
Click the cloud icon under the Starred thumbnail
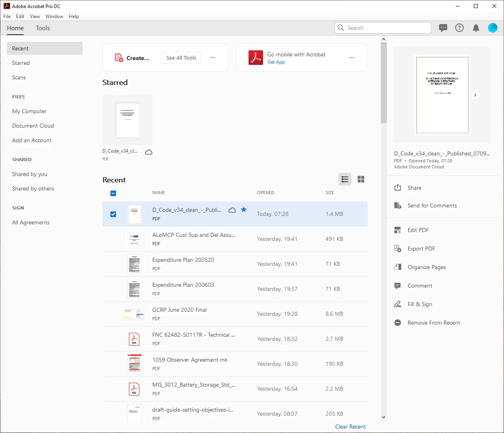point(149,152)
